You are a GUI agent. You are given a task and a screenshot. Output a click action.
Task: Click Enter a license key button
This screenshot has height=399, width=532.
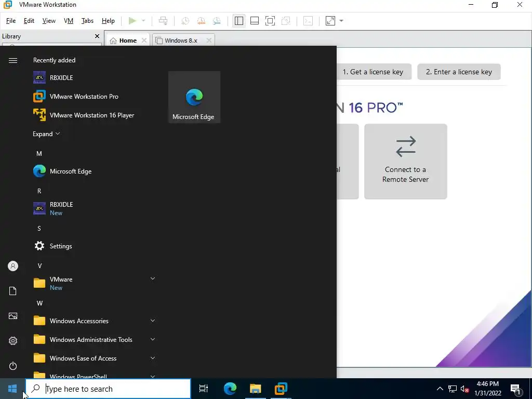pyautogui.click(x=459, y=72)
